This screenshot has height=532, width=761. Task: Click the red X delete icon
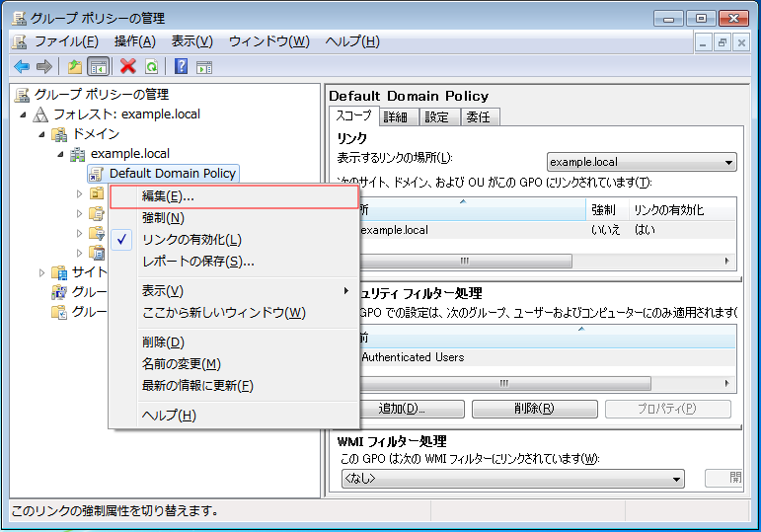127,66
